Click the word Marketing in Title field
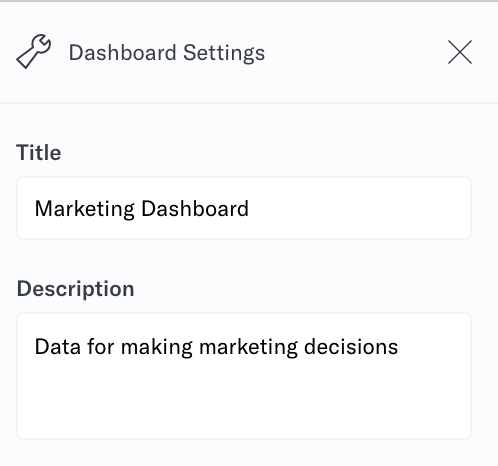 (85, 209)
